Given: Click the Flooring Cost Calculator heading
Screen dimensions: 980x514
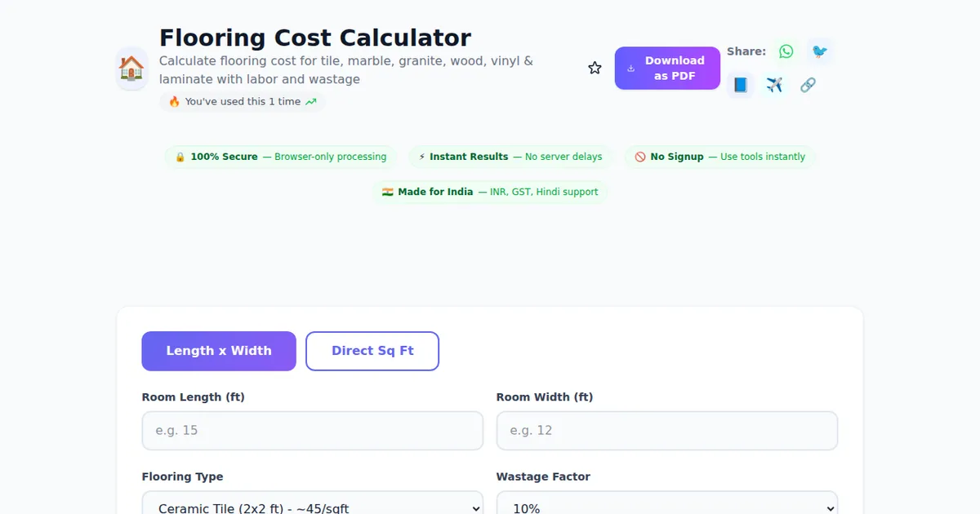Looking at the screenshot, I should tap(315, 38).
